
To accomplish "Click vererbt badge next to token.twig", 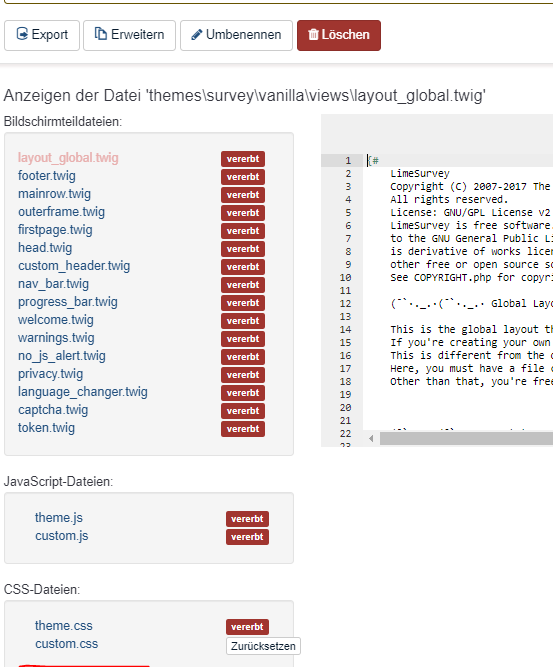I will pyautogui.click(x=243, y=429).
